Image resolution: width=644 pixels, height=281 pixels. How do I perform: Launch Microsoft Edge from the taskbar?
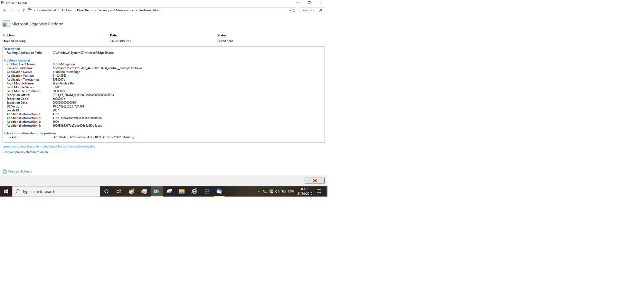207,191
